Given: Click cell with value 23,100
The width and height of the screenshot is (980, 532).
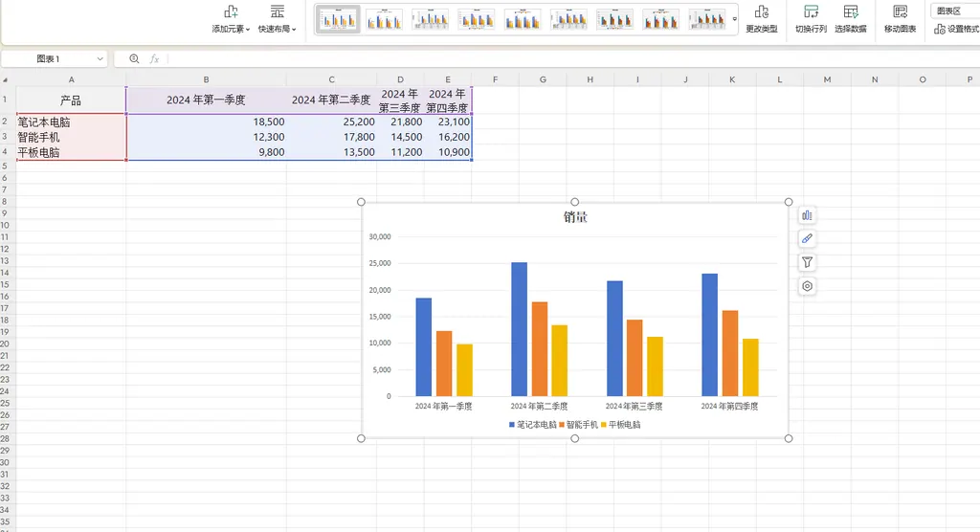Looking at the screenshot, I should pyautogui.click(x=448, y=122).
